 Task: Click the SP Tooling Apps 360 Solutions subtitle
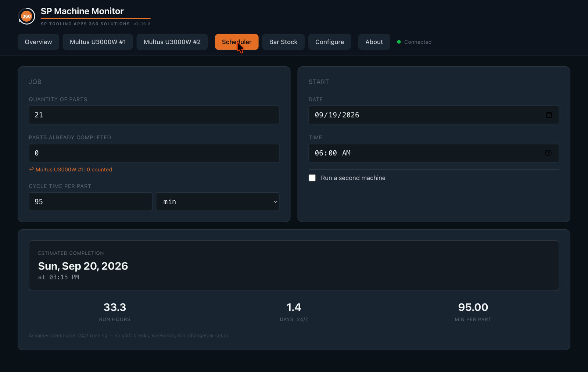(85, 24)
